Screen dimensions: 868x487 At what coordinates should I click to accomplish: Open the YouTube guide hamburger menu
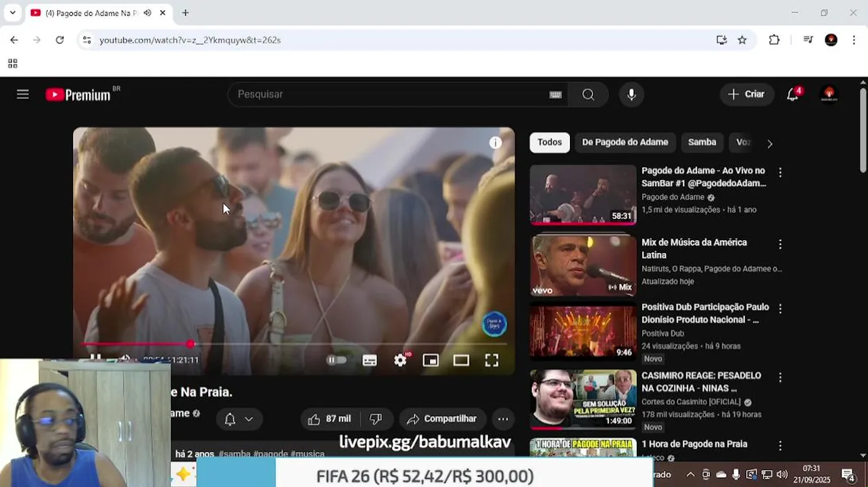click(23, 94)
